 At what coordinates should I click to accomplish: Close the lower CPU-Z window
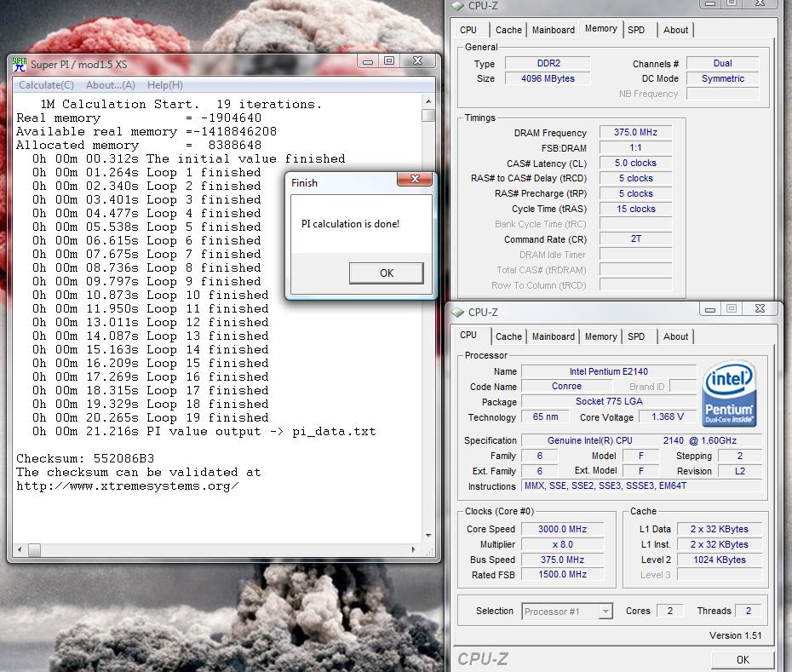[x=760, y=309]
